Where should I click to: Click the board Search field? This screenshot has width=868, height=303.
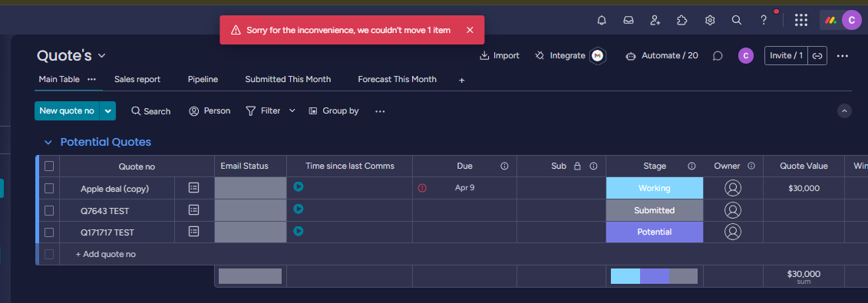pyautogui.click(x=150, y=111)
